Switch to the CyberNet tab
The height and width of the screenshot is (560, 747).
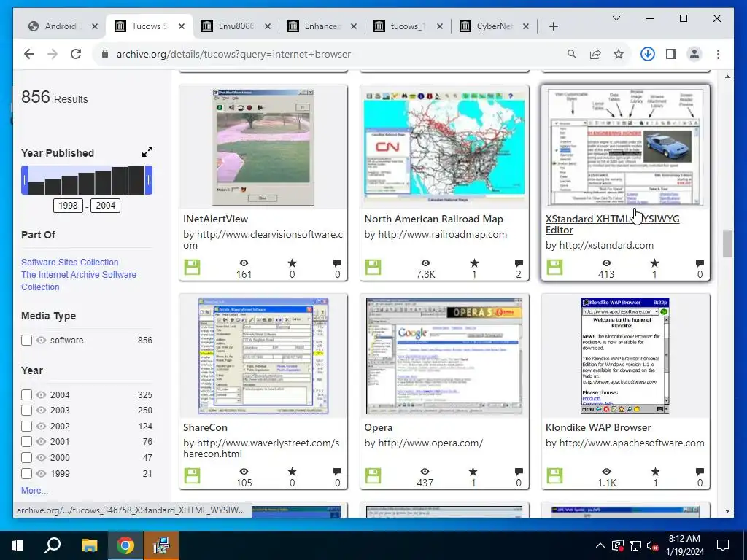click(494, 26)
